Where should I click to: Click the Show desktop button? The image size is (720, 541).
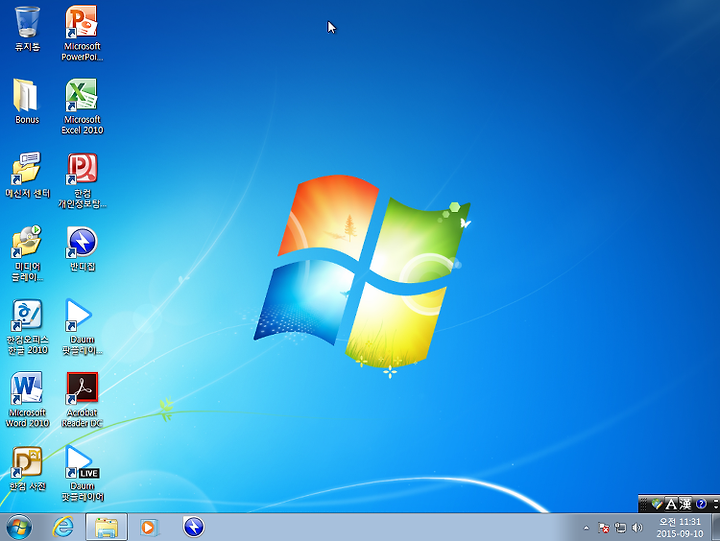(715, 527)
